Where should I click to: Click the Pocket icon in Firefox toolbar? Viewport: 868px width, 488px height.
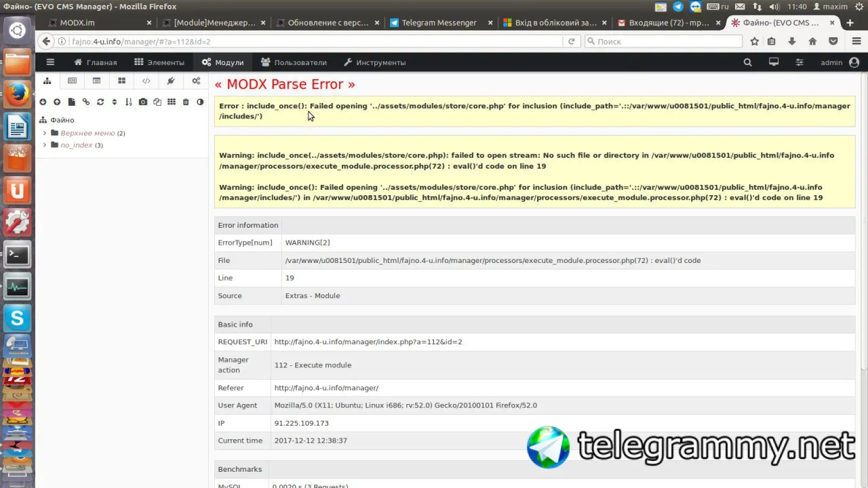pyautogui.click(x=833, y=41)
